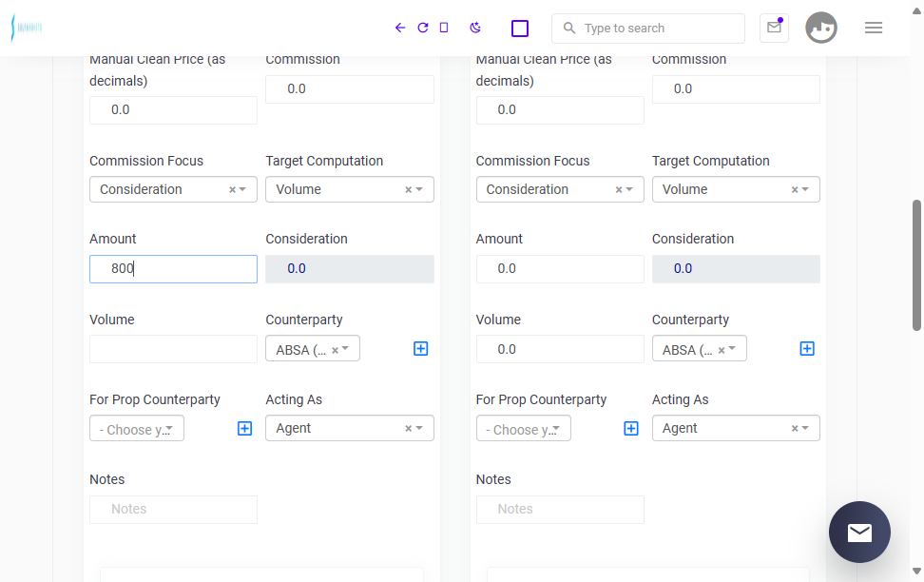Click the page vertical scrollbar thumb

click(x=916, y=265)
